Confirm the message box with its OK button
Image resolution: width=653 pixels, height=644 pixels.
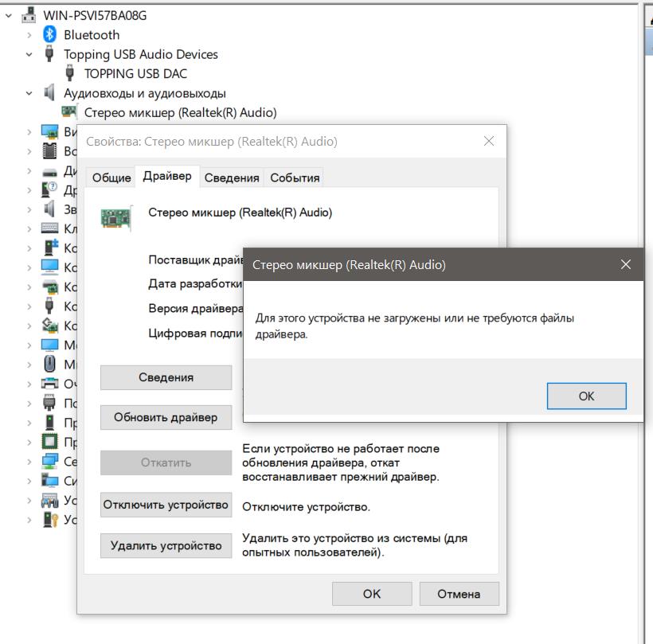click(586, 396)
